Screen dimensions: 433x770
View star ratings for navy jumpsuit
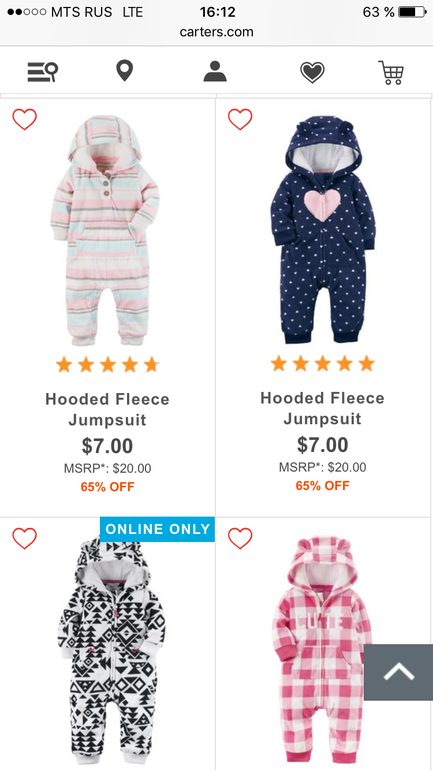point(323,364)
